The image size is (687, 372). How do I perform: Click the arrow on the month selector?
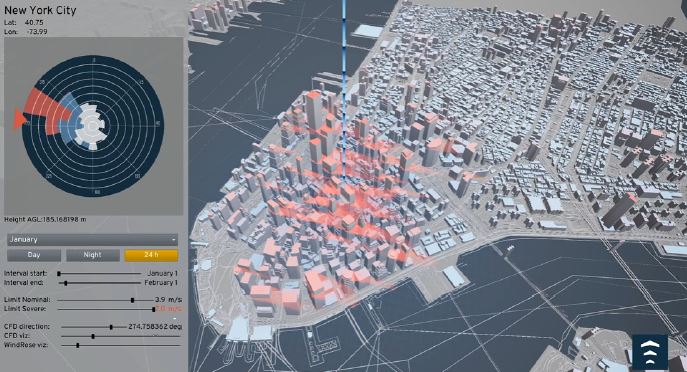click(174, 240)
